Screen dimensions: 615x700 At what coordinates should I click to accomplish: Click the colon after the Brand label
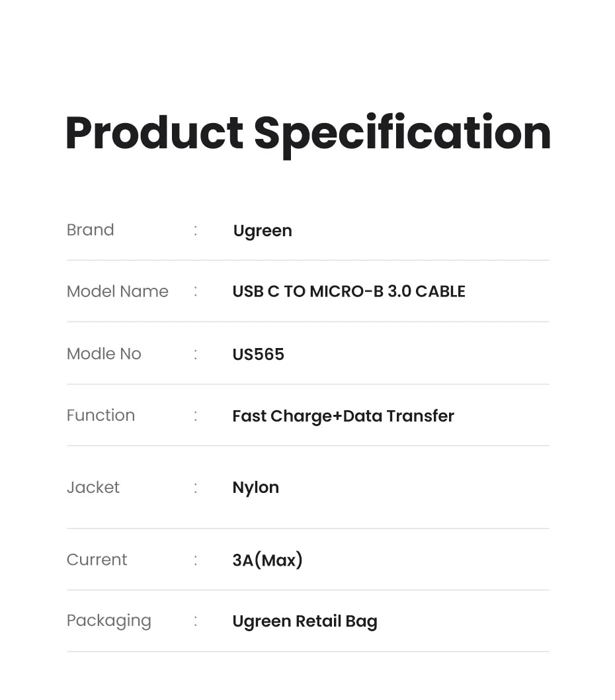(196, 230)
